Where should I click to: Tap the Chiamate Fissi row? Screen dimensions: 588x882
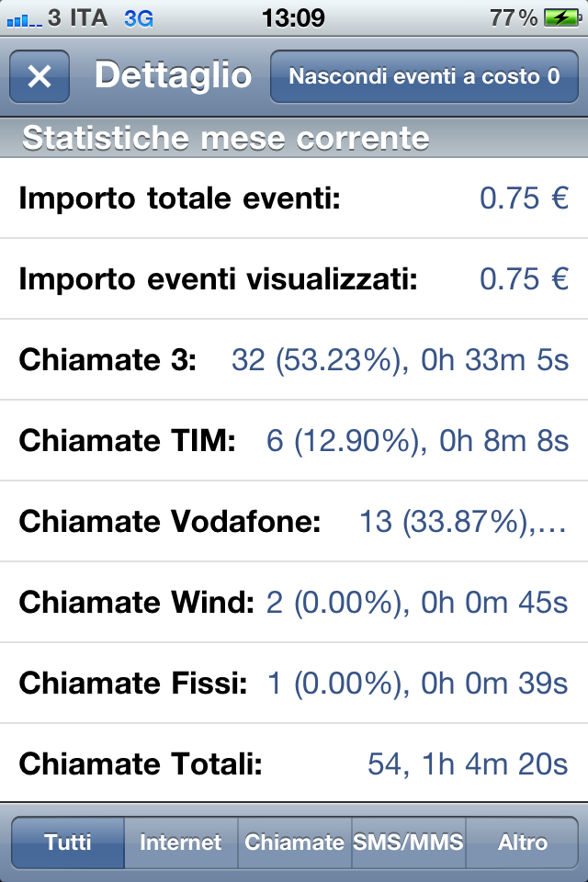294,684
